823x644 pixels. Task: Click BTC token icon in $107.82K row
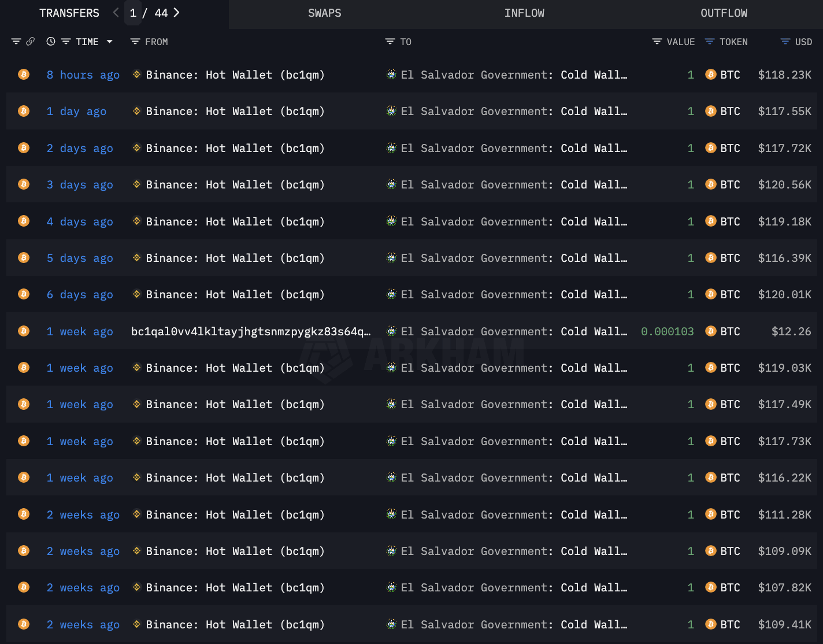(x=711, y=587)
